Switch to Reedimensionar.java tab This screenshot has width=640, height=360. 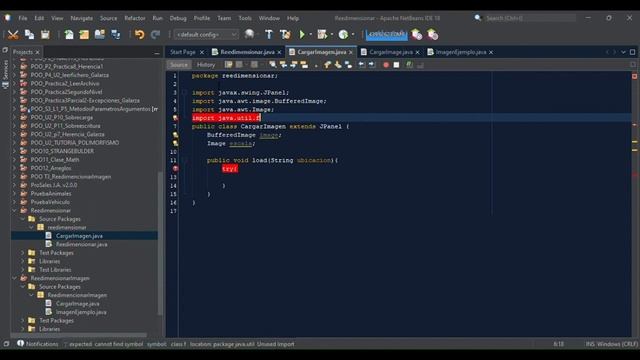[x=247, y=52]
